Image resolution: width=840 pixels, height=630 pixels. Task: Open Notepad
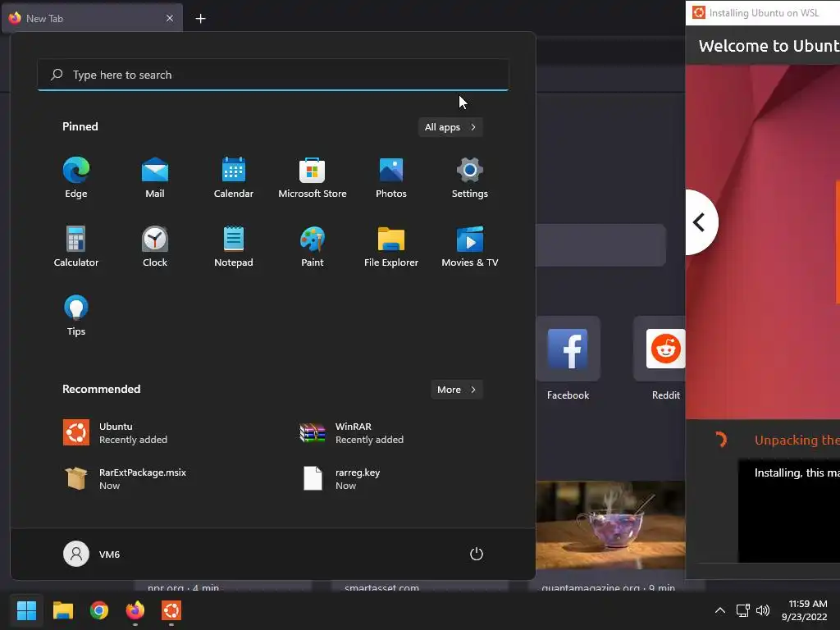[x=234, y=247]
